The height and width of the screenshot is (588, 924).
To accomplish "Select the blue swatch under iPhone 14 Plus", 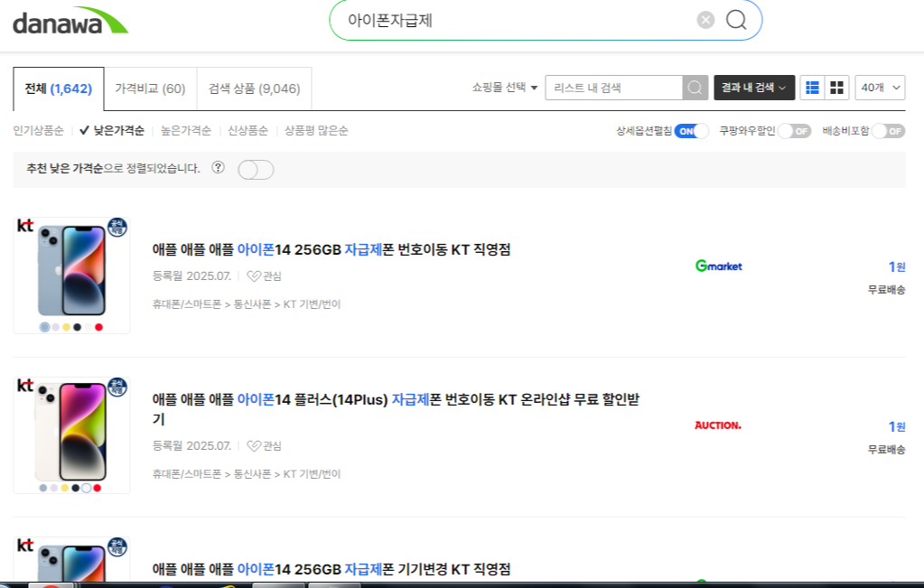I will (43, 488).
